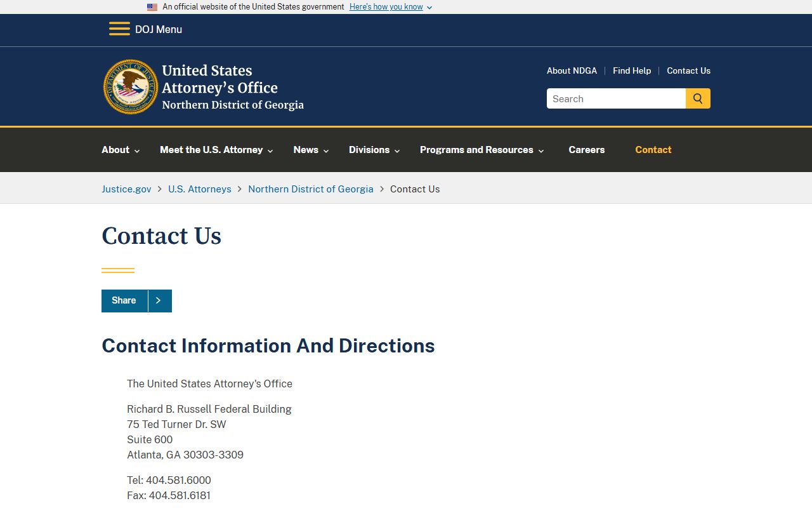
Task: Open Northern District of Georgia breadcrumb
Action: coord(311,189)
